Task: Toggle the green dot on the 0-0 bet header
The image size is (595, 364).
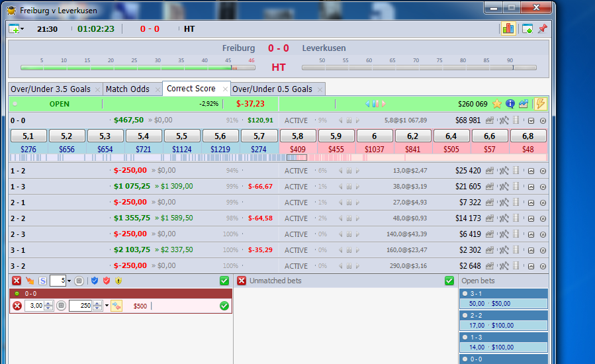Action: pyautogui.click(x=17, y=294)
